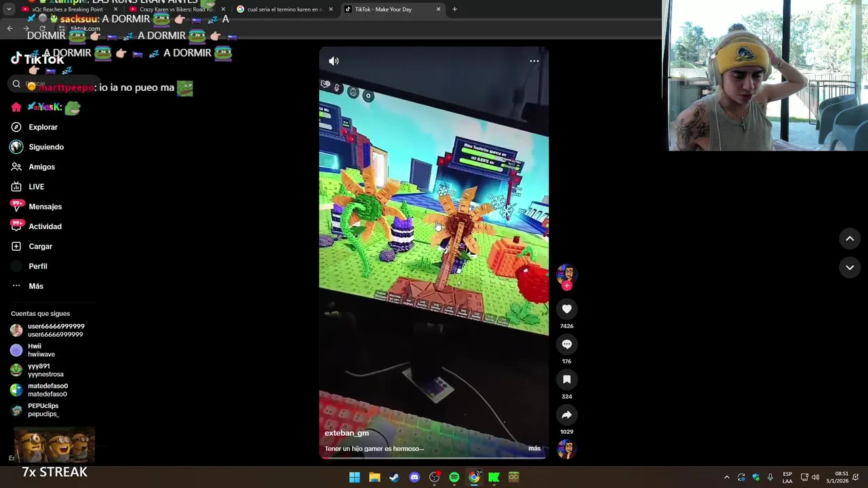Viewport: 868px width, 488px height.
Task: Like the video with the heart icon
Action: pyautogui.click(x=567, y=309)
